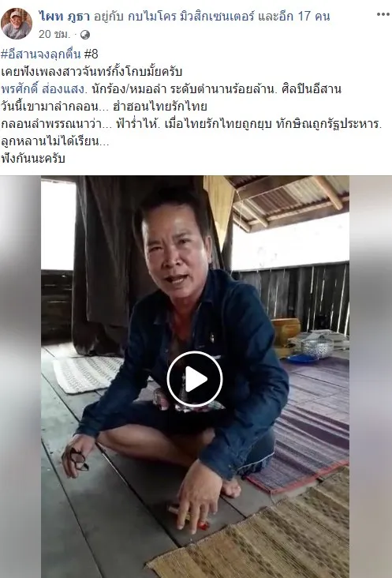Click the globe public privacy icon
The height and width of the screenshot is (578, 392).
(85, 35)
